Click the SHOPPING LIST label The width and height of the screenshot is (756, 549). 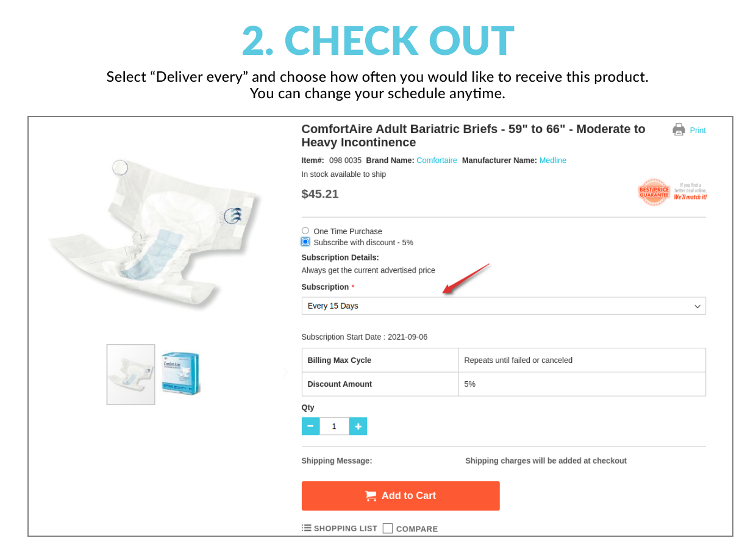tap(345, 528)
